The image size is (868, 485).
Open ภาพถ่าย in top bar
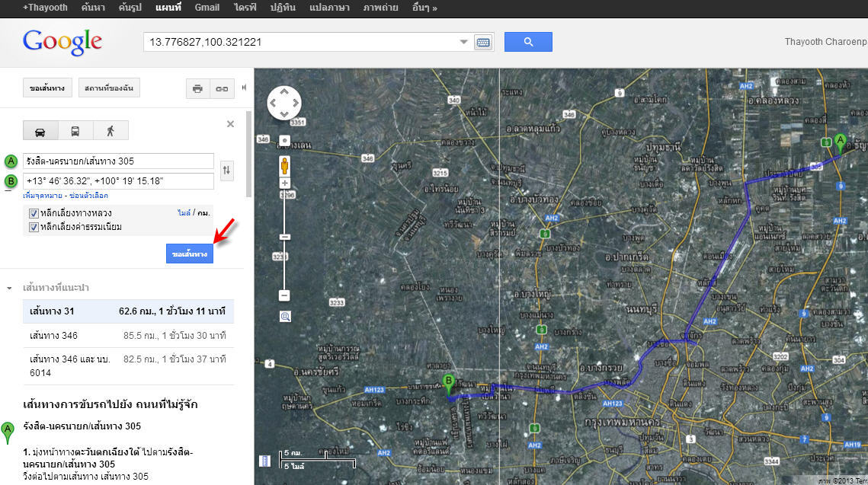pos(381,8)
